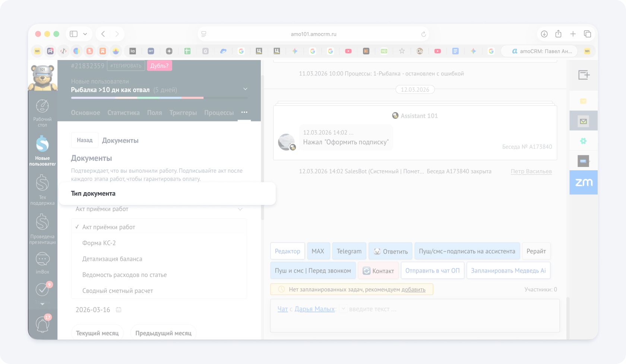Click Пуш и смс | Перед звонком button
626x364 pixels.
pos(313,270)
